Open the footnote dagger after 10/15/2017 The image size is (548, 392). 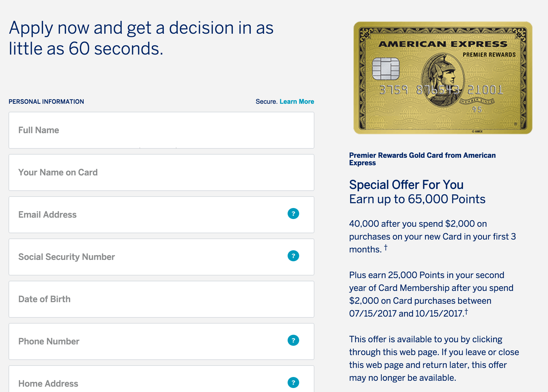click(x=466, y=312)
